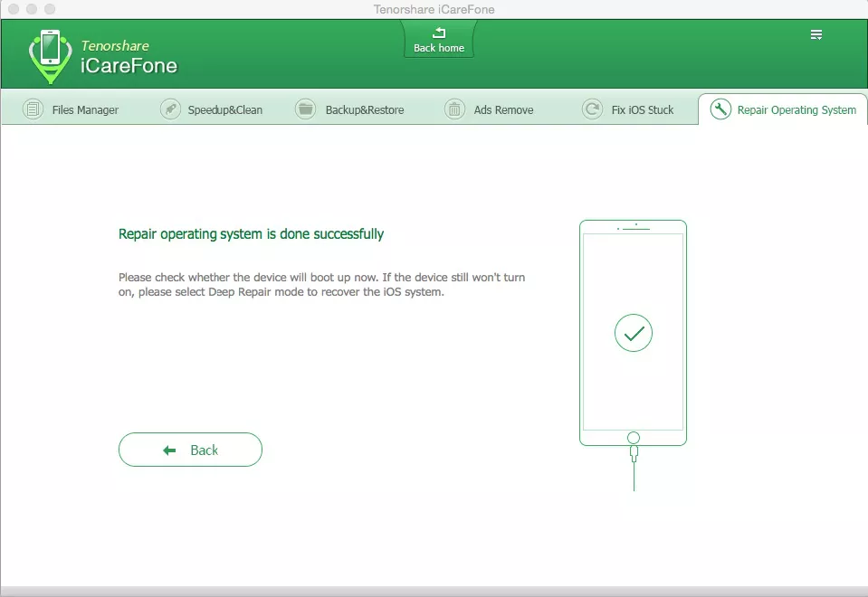This screenshot has width=868, height=597.
Task: Click the Repair Operating System wrench icon
Action: (x=720, y=109)
